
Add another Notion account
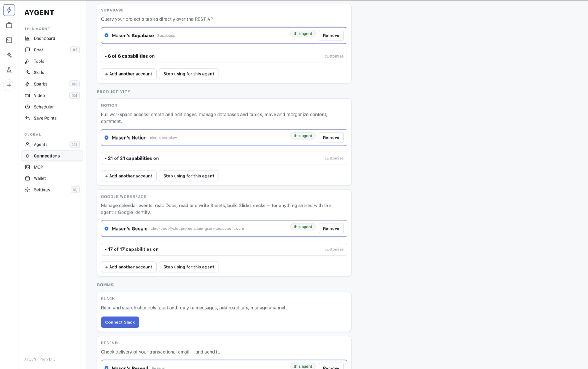pyautogui.click(x=129, y=176)
